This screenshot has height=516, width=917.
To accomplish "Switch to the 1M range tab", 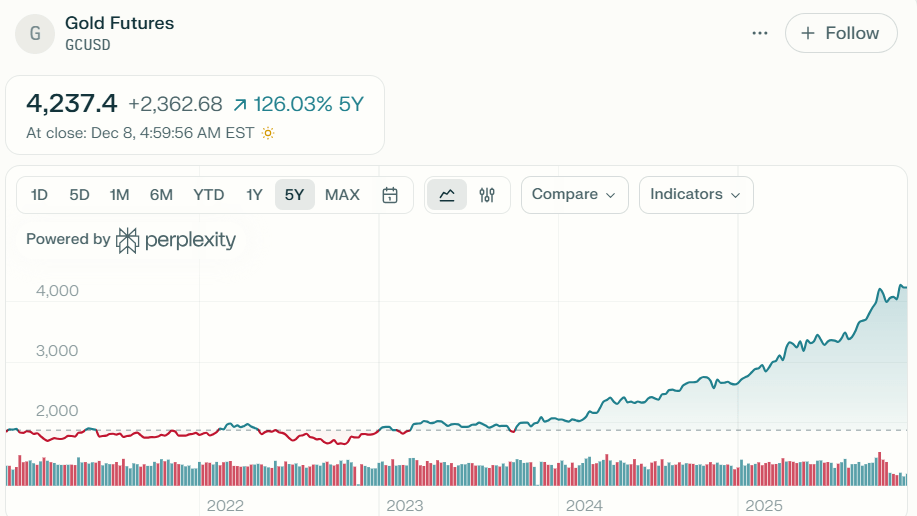I will (119, 195).
